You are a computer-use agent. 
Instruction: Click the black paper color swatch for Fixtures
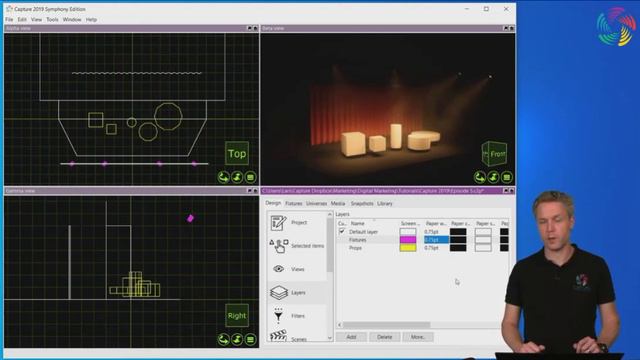pyautogui.click(x=458, y=240)
